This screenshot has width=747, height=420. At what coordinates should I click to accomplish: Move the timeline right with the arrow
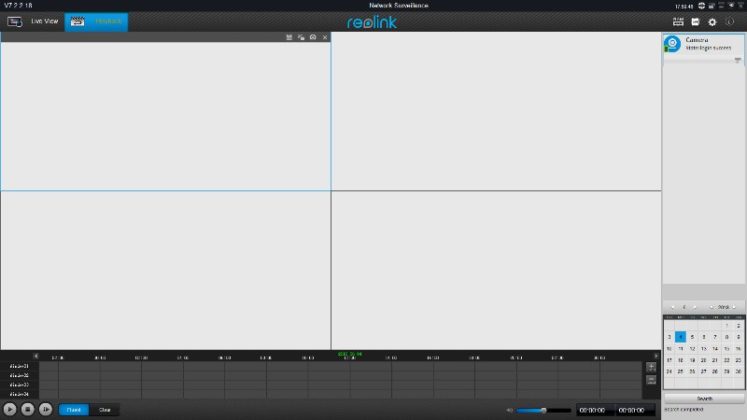pos(656,356)
